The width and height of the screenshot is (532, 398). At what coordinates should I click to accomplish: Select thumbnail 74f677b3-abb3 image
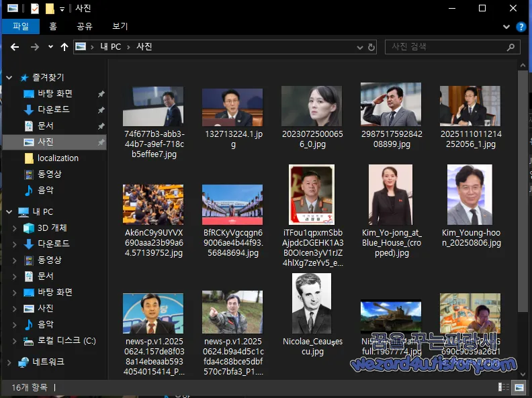click(153, 106)
